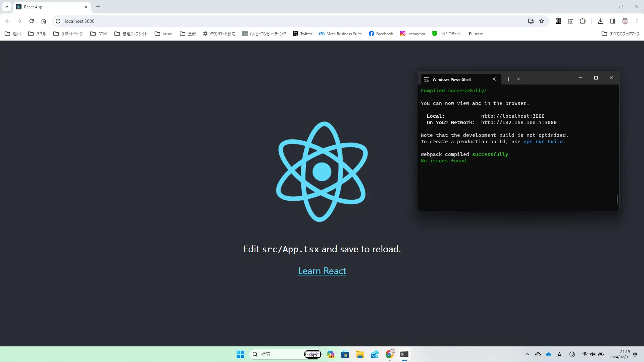Open the blue OneDrive tray icon
The height and width of the screenshot is (362, 644).
tap(549, 354)
